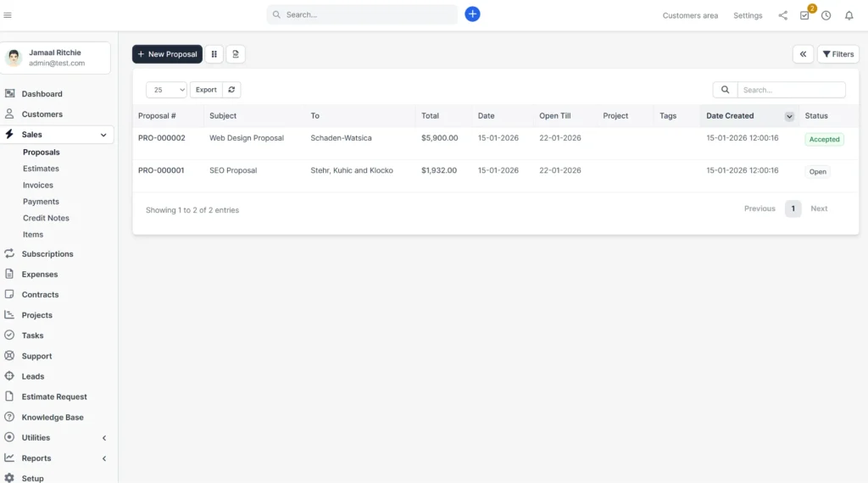Click the Expenses document icon
Viewport: 868px width, 483px height.
click(x=9, y=274)
